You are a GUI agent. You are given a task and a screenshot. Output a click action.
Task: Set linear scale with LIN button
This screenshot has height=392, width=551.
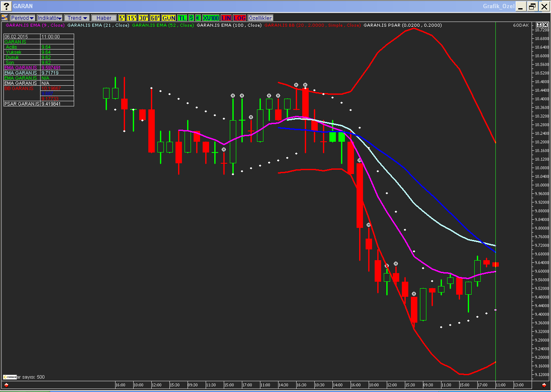[226, 18]
